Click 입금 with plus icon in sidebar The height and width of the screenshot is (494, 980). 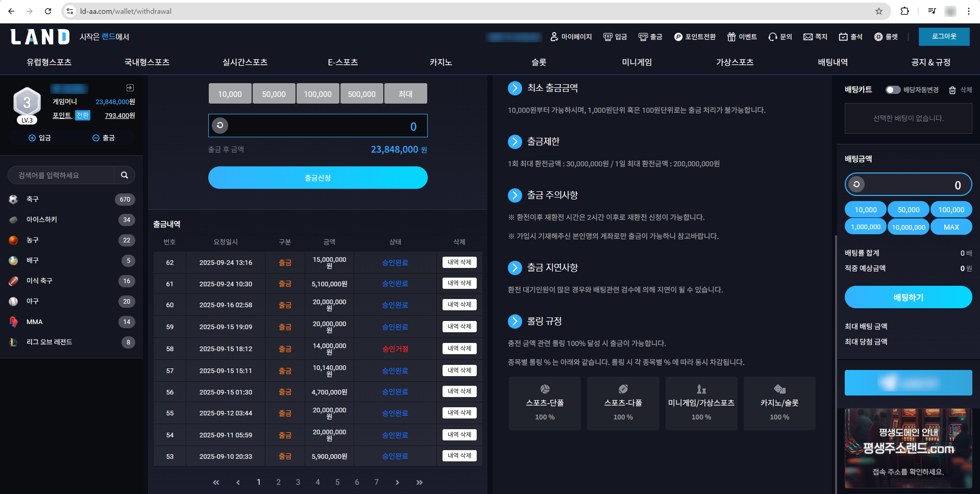[x=40, y=138]
